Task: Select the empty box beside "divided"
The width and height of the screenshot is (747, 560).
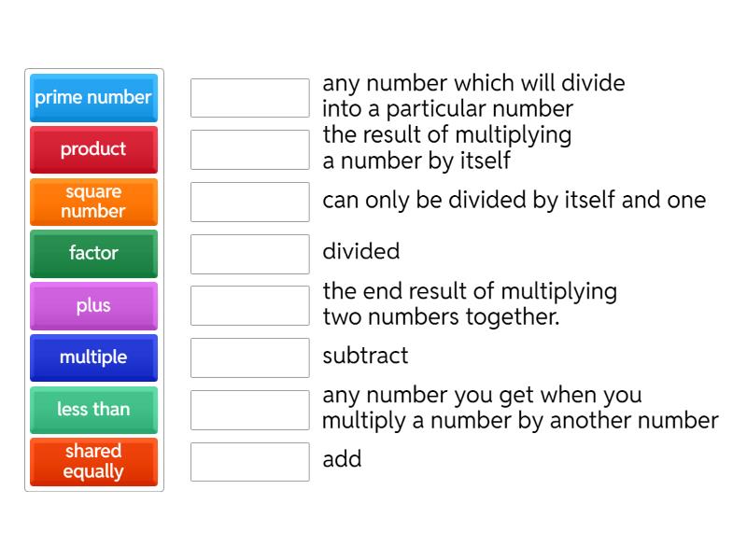Action: point(249,254)
